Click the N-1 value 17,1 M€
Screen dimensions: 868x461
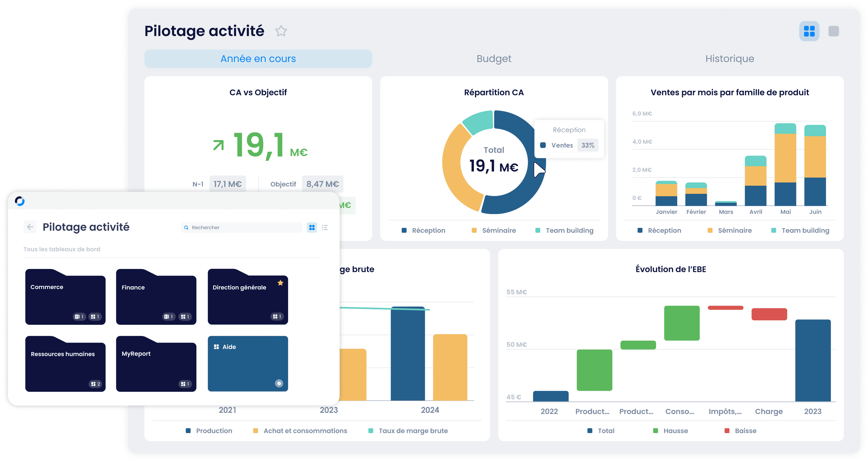tap(227, 184)
